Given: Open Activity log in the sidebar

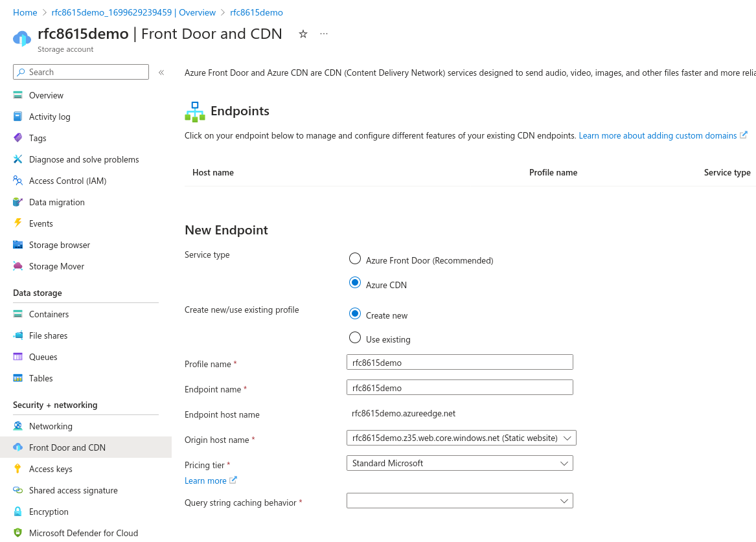Looking at the screenshot, I should pos(50,117).
